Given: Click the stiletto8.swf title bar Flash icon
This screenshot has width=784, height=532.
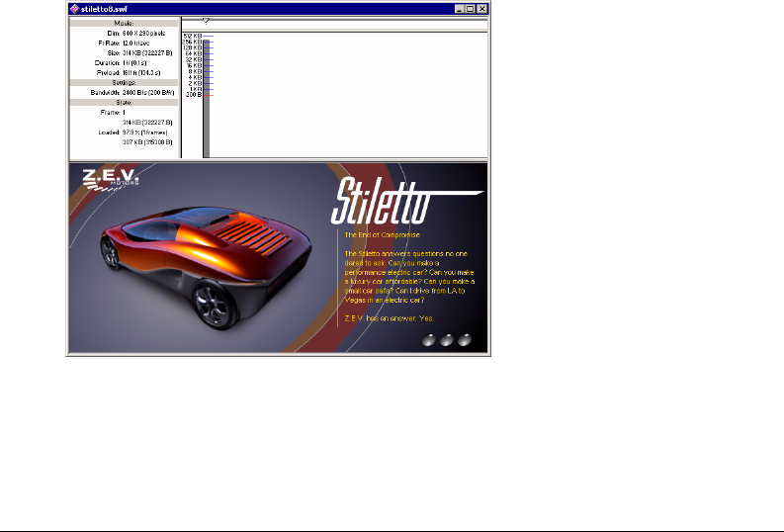Looking at the screenshot, I should pyautogui.click(x=74, y=9).
